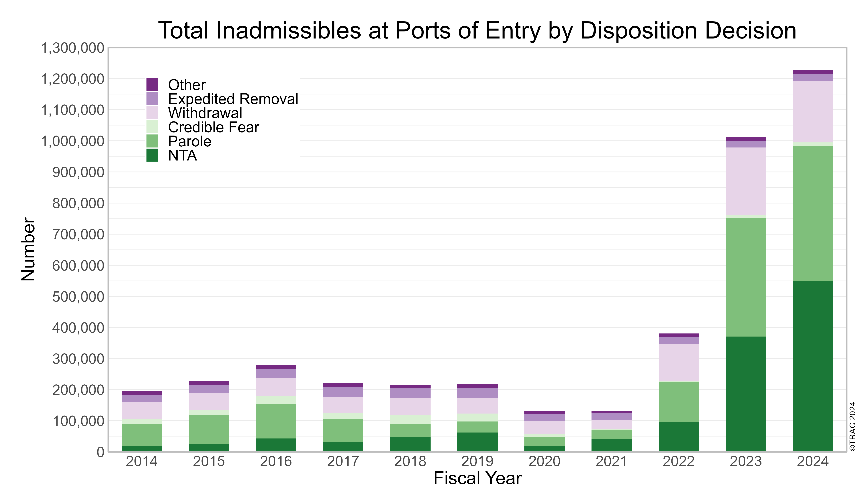Click the 600,000 y-axis tick label
Image resolution: width=868 pixels, height=488 pixels.
78,266
